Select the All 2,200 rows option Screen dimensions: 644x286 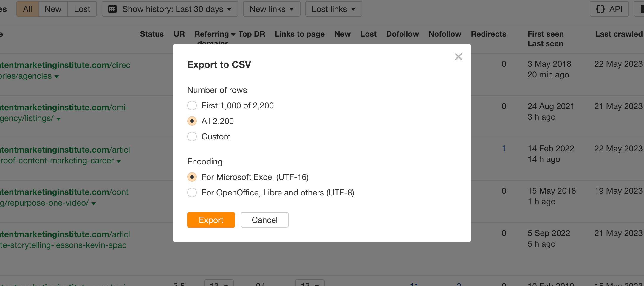(192, 121)
